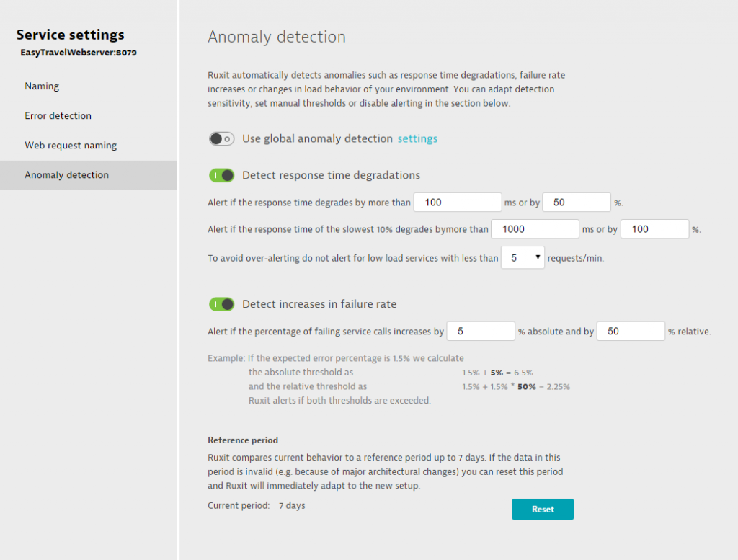
Task: Edit the slowest 10% 100 percent field
Action: point(654,229)
